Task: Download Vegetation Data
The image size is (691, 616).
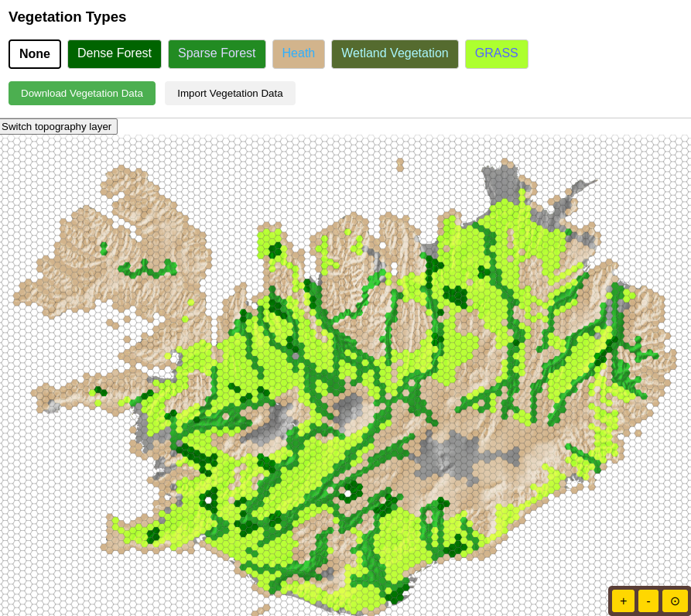Action: [82, 94]
